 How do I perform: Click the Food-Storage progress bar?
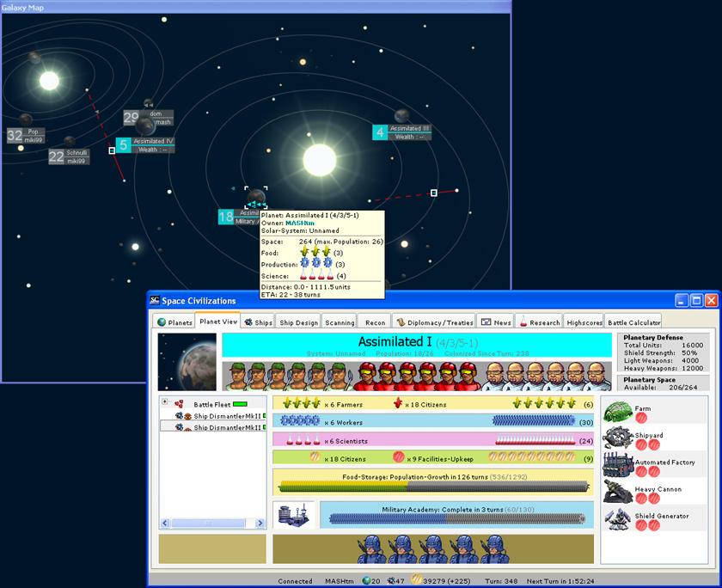tap(434, 487)
